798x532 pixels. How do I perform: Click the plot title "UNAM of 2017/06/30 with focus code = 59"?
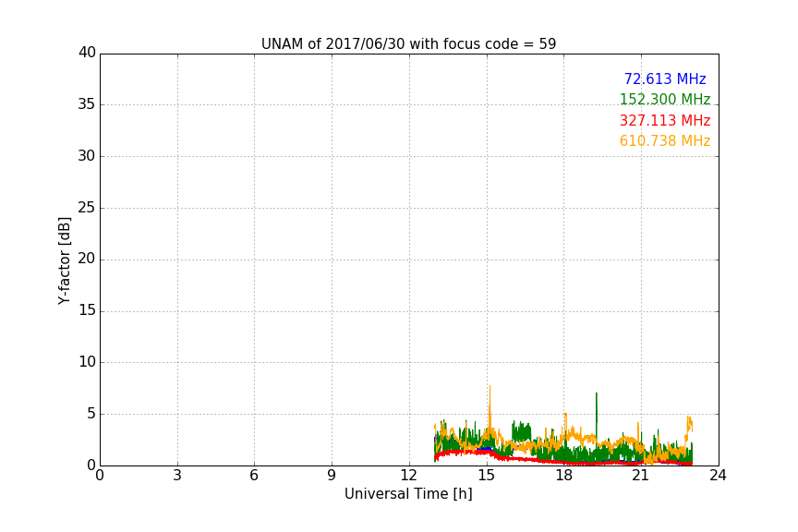tap(408, 44)
